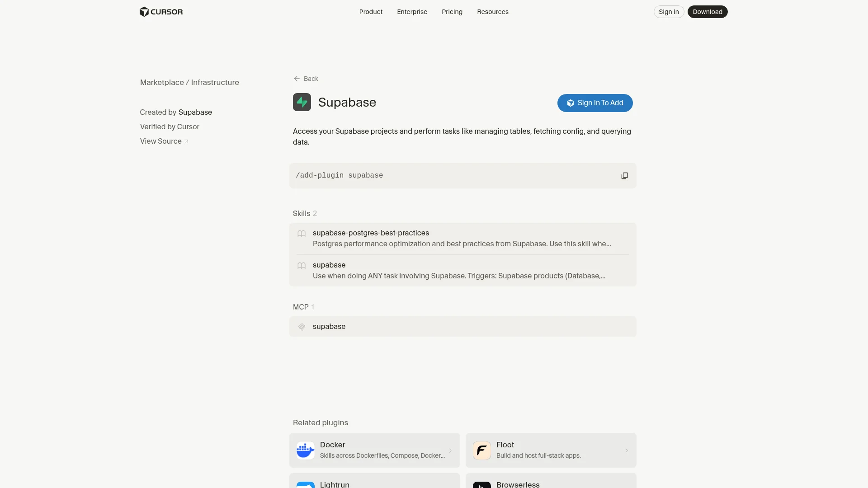Open the Browserless plugin card
The height and width of the screenshot is (488, 868).
(551, 481)
